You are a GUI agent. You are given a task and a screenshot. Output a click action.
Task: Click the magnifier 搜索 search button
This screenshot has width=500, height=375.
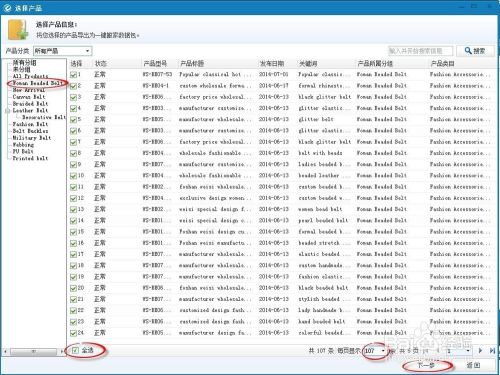pos(475,51)
